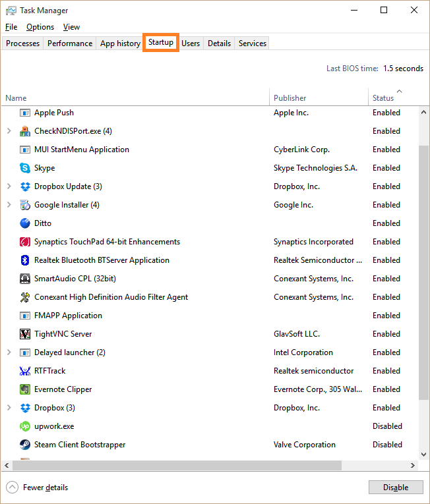Click the Delayed launcher icon
Screen dimensions: 430x504
25,352
